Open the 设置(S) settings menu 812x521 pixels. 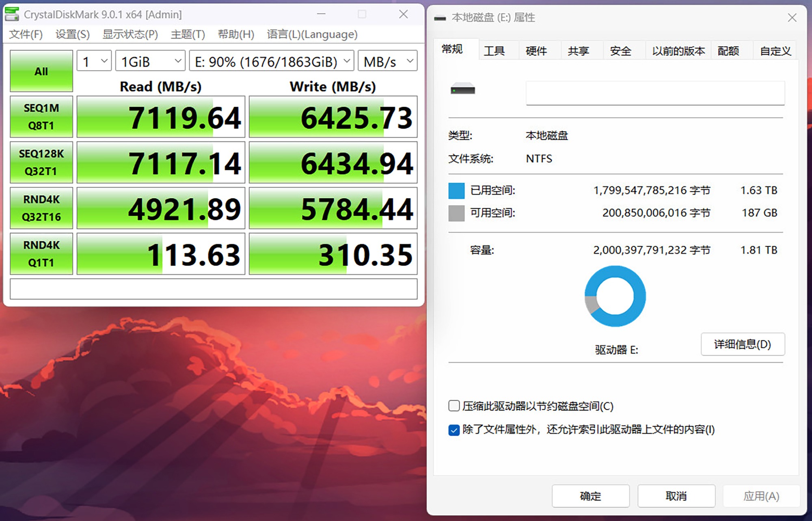72,35
